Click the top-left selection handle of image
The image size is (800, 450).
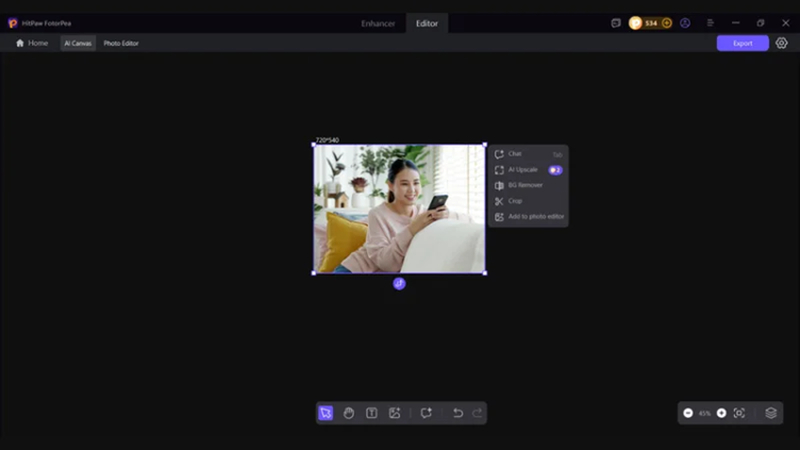click(x=314, y=145)
